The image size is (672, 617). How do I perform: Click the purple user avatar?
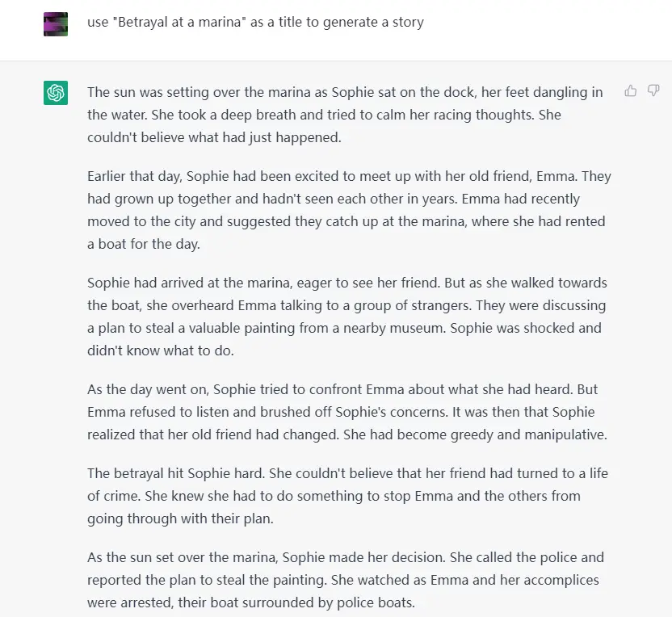click(x=56, y=24)
